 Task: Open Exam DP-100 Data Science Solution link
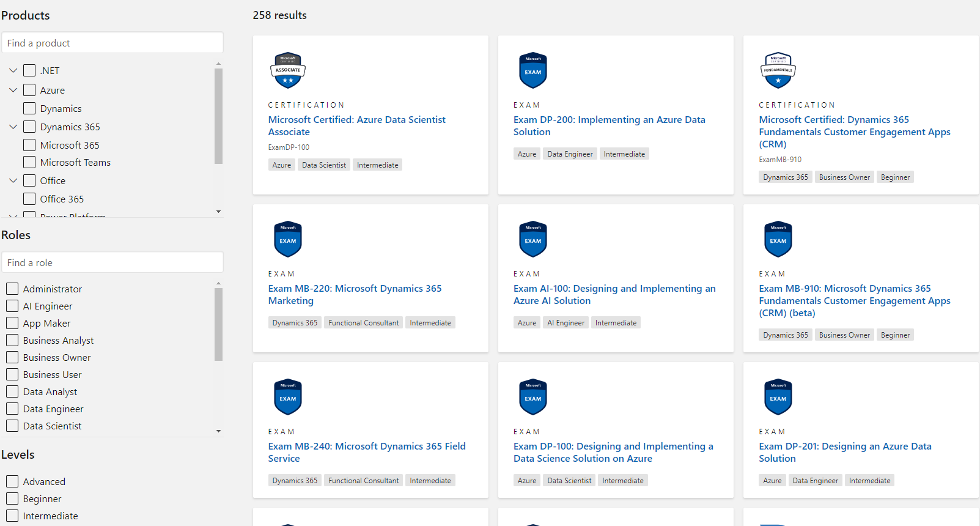pyautogui.click(x=613, y=452)
